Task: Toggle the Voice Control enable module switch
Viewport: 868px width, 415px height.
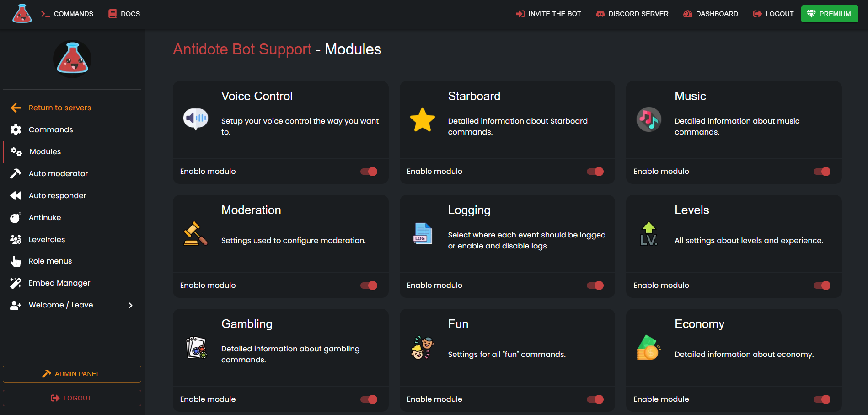Action: (369, 172)
